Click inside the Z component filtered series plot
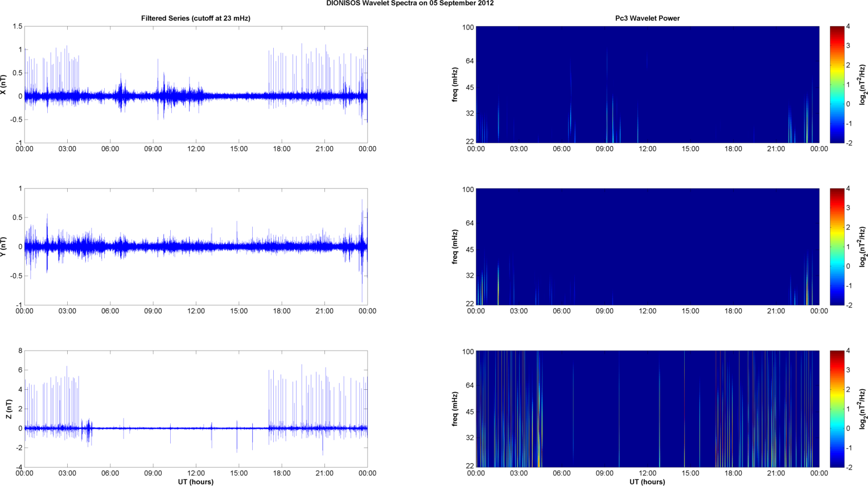868x486 pixels. click(196, 409)
